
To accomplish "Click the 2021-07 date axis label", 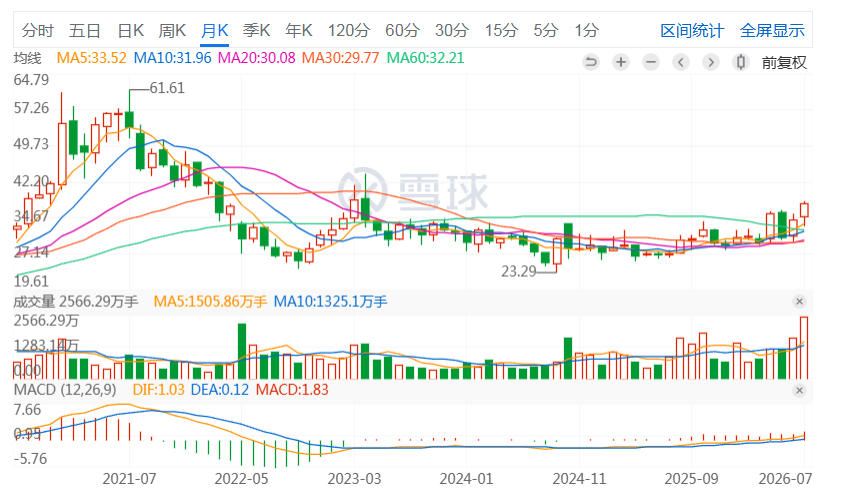I will [x=129, y=479].
